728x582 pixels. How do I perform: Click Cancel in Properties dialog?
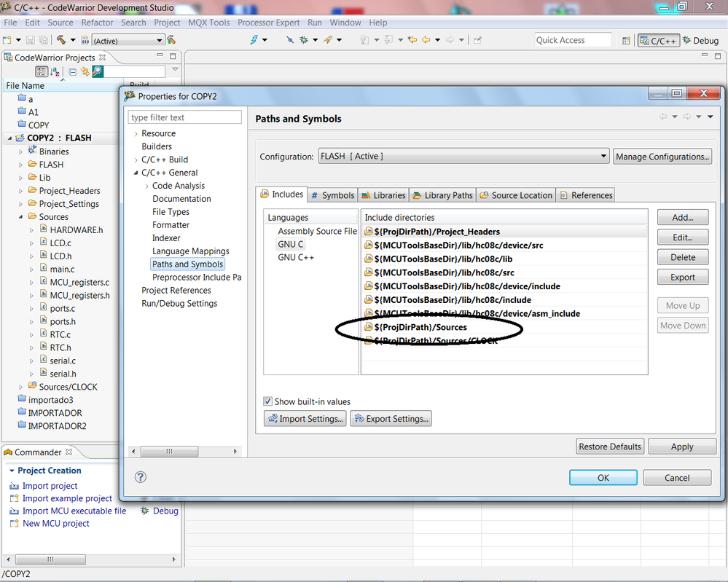coord(677,478)
